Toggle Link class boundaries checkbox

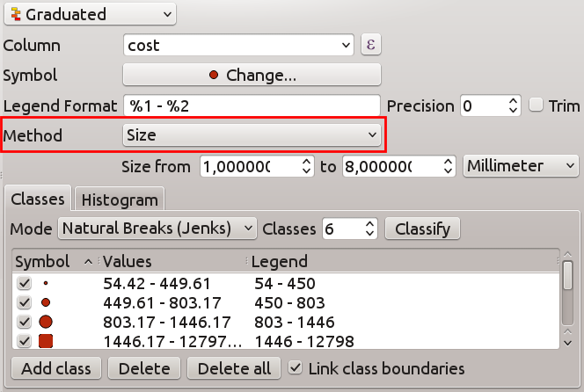(296, 367)
